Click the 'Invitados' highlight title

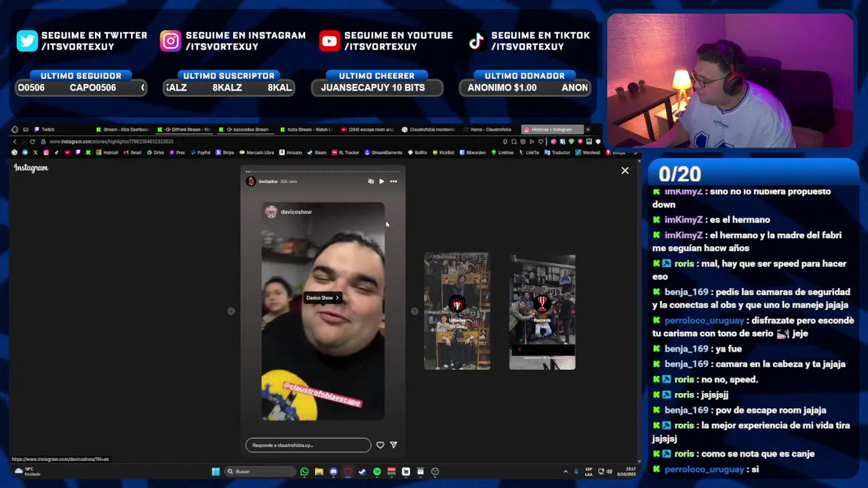click(x=268, y=182)
